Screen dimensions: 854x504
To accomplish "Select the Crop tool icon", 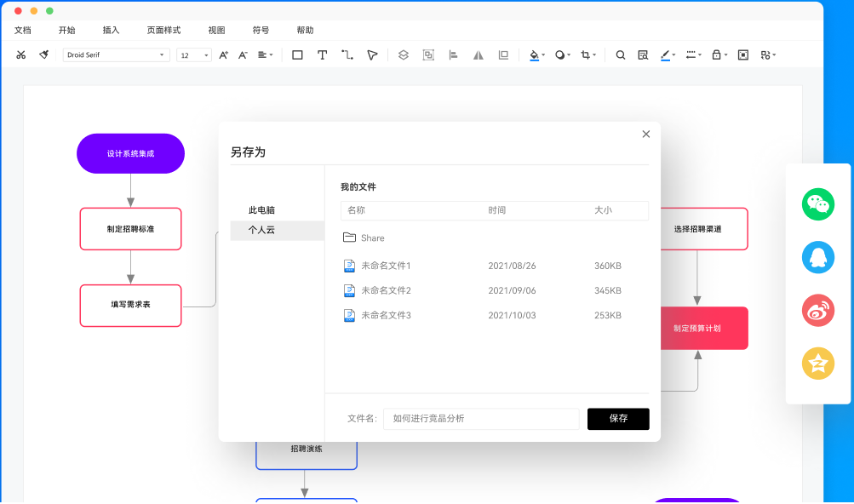I will coord(586,54).
